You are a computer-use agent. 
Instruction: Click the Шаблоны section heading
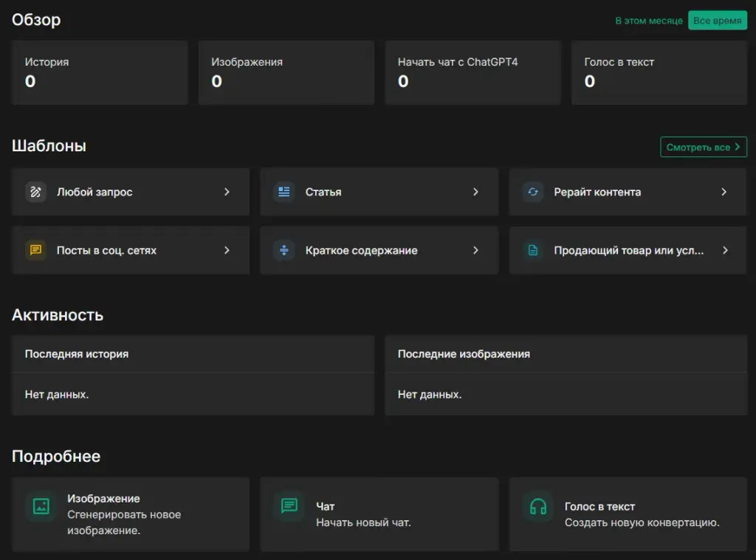49,145
